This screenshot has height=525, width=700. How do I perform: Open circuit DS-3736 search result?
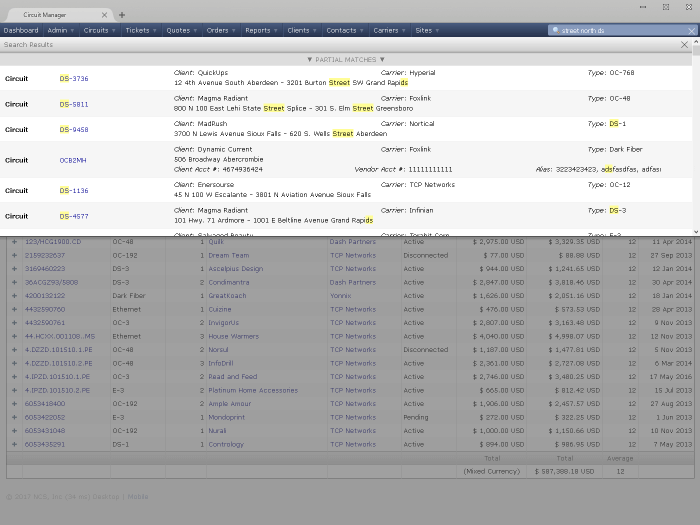[73, 78]
